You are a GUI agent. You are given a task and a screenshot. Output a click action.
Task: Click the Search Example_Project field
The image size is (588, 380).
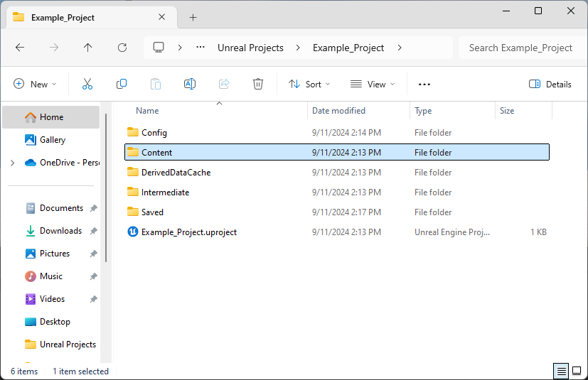(x=521, y=48)
